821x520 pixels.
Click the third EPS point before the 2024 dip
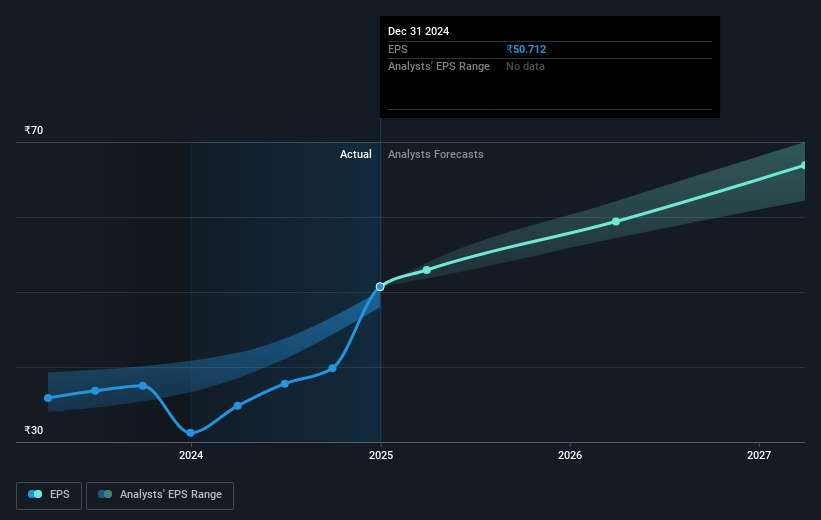point(143,385)
